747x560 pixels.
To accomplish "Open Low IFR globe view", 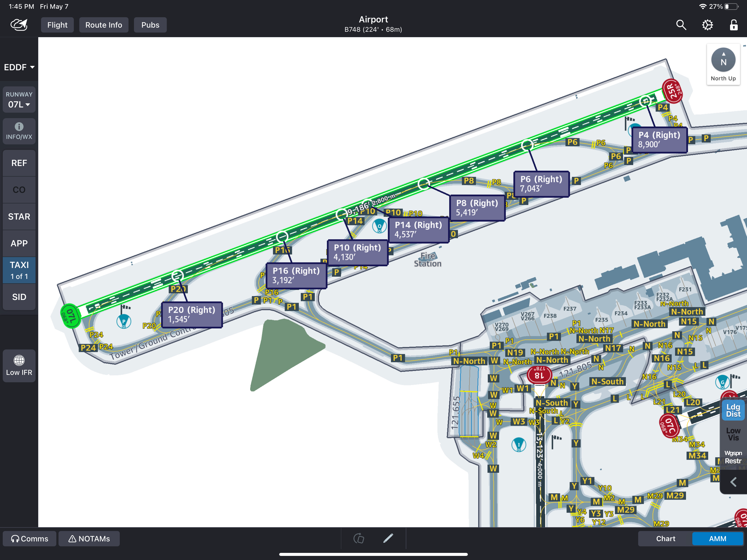I will tap(19, 366).
